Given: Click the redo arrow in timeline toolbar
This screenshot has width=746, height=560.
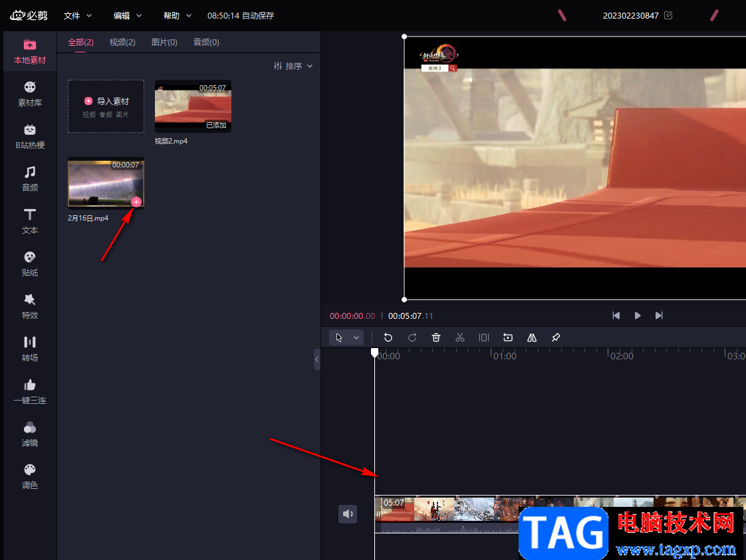Looking at the screenshot, I should (412, 337).
